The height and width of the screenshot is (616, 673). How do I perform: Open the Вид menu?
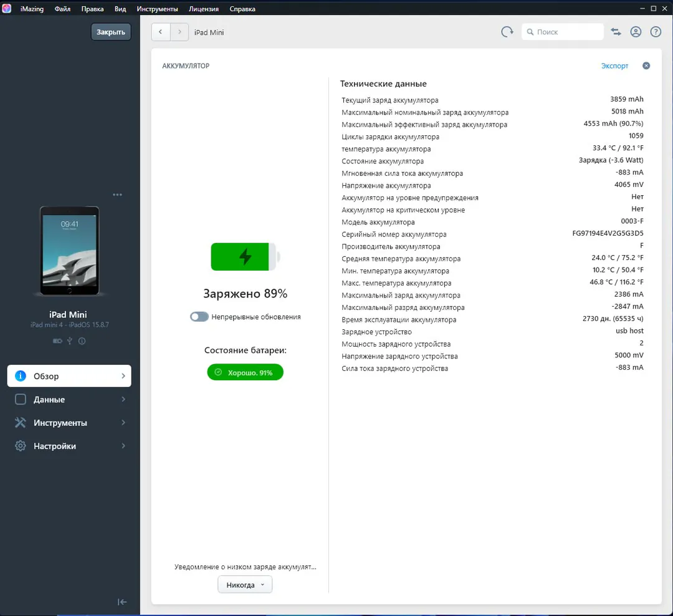120,9
